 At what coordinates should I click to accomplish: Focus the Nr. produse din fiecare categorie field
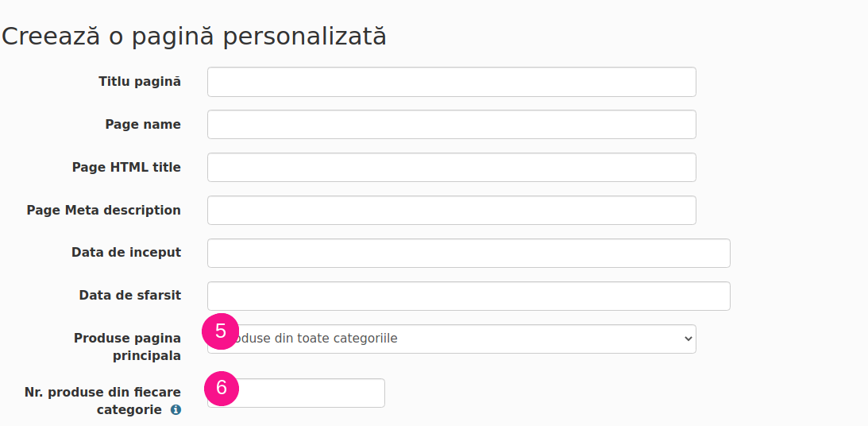(296, 393)
